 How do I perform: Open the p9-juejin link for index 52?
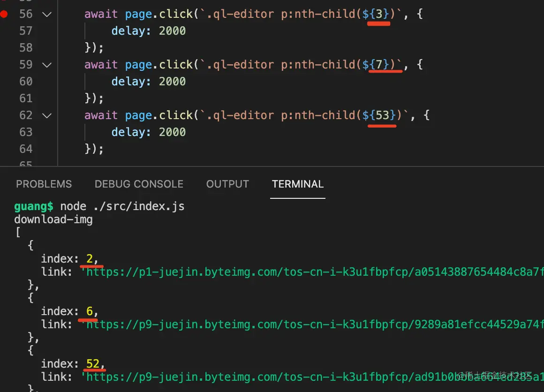pos(312,377)
